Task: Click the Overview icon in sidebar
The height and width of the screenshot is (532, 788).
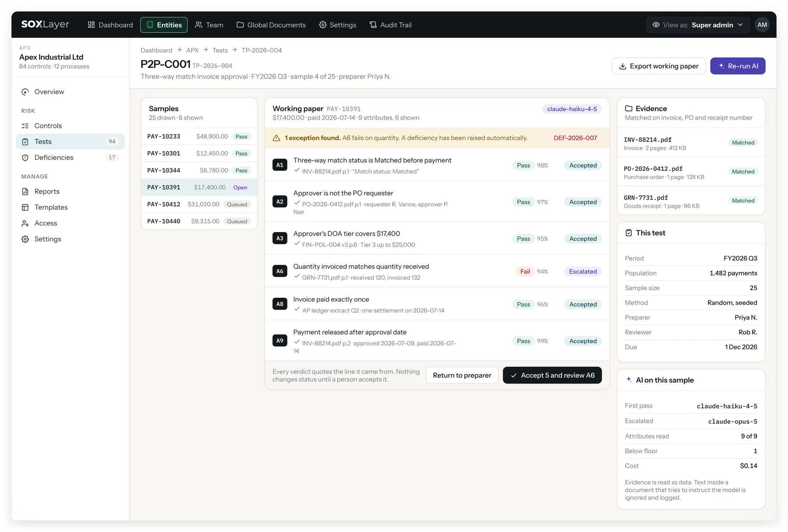Action: [25, 92]
